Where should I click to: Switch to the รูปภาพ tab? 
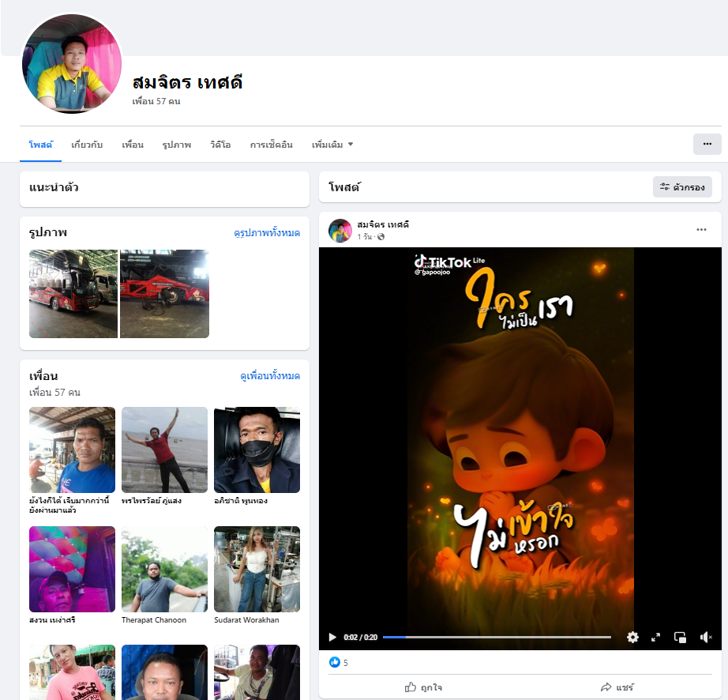tap(177, 145)
